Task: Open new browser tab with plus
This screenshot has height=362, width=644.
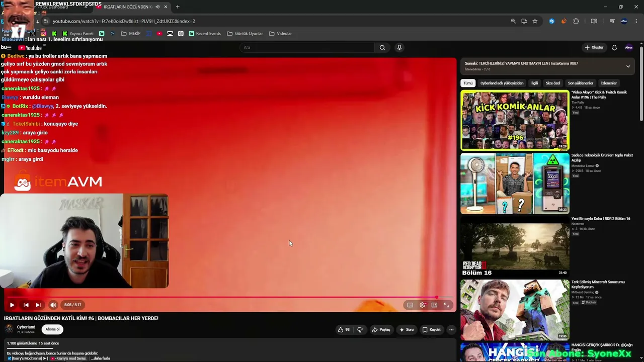Action: pyautogui.click(x=178, y=7)
